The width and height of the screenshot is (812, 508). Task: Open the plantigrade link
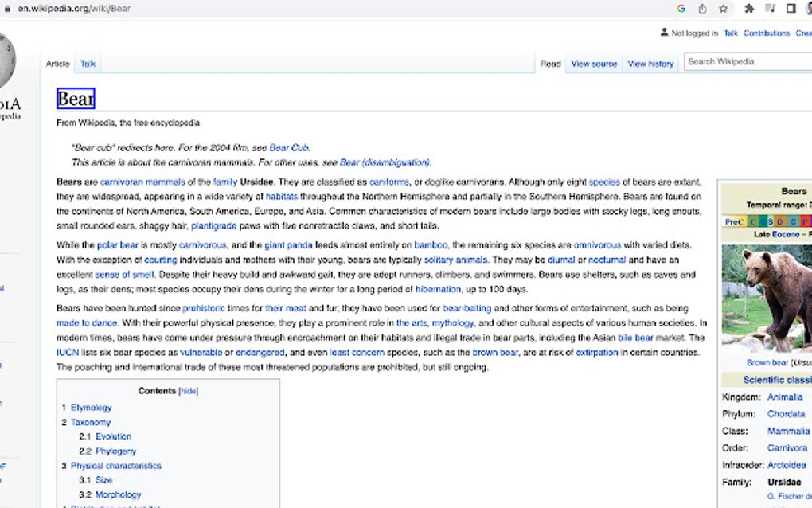click(x=214, y=226)
